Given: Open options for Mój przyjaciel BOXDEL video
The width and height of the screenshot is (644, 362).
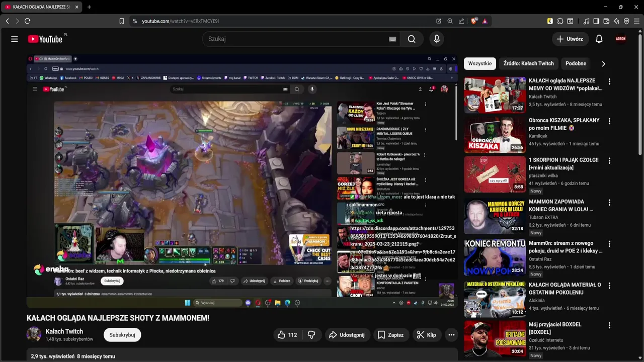Looking at the screenshot, I should 609,325.
